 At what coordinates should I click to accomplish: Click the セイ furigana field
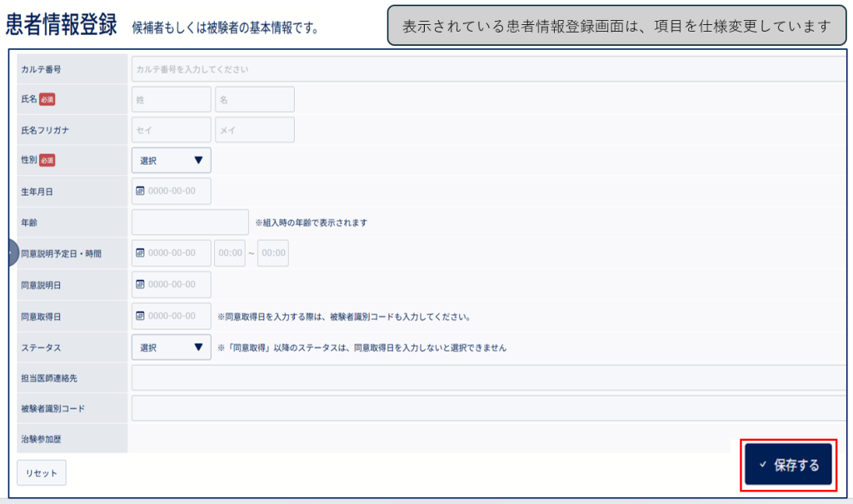172,130
